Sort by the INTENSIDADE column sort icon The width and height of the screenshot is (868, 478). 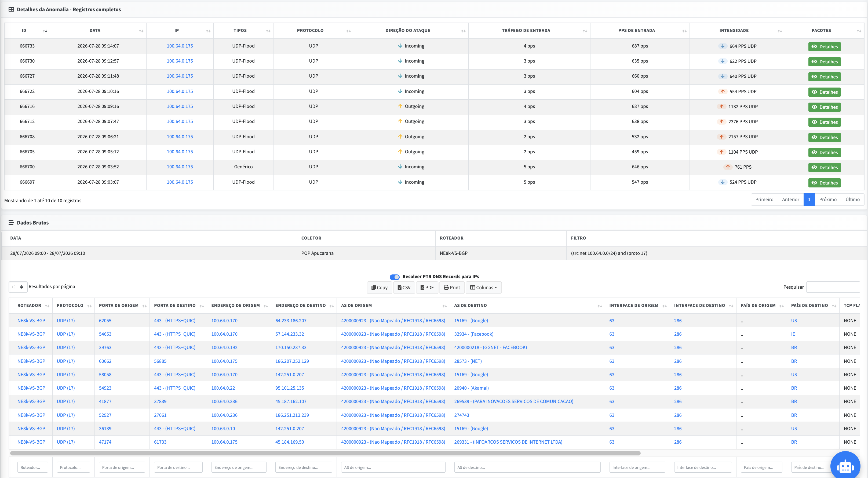point(780,31)
